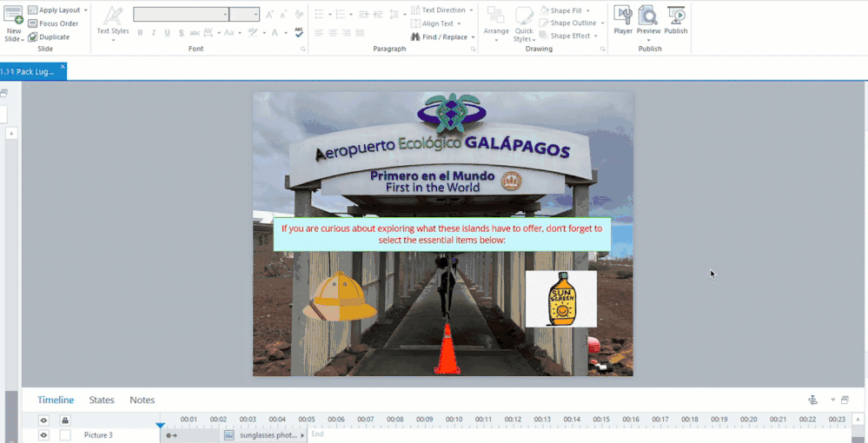Align text left

pos(319,33)
